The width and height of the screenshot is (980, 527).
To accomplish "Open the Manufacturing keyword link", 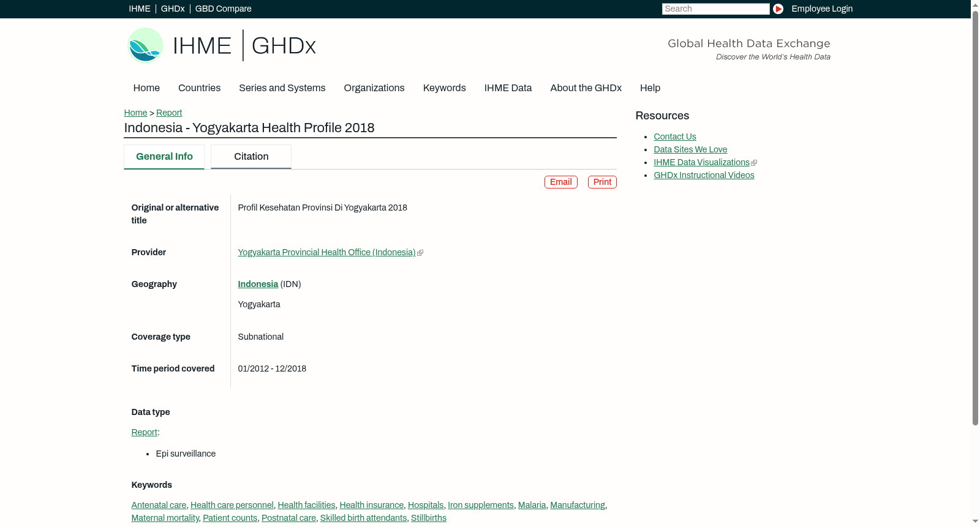I will click(x=578, y=505).
